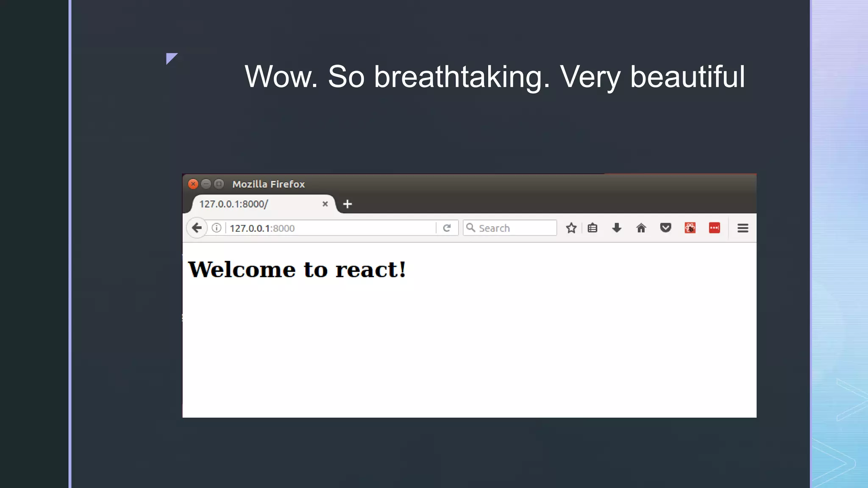Reload the current page
Screen dimensions: 868x488
(x=447, y=228)
